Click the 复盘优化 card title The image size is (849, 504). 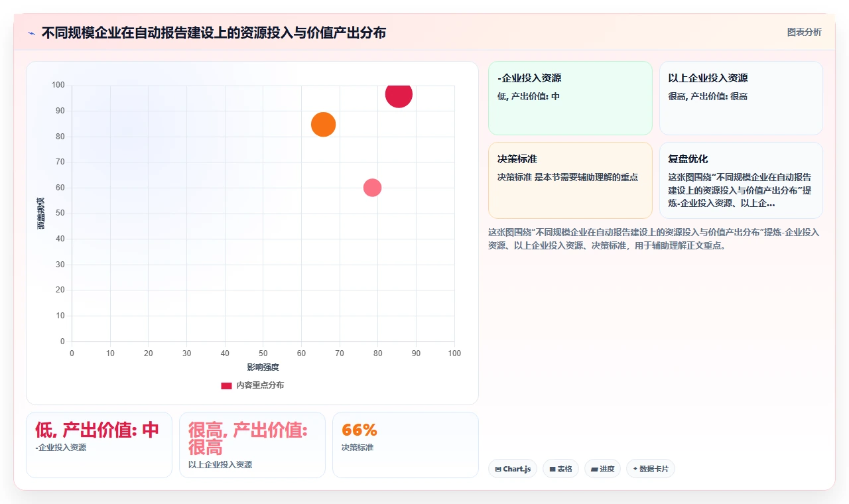[x=688, y=159]
